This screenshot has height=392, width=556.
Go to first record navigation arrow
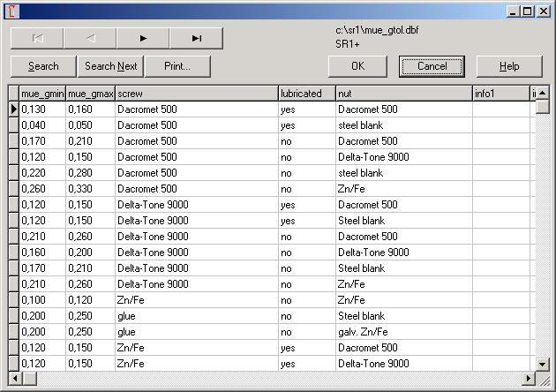coord(37,38)
